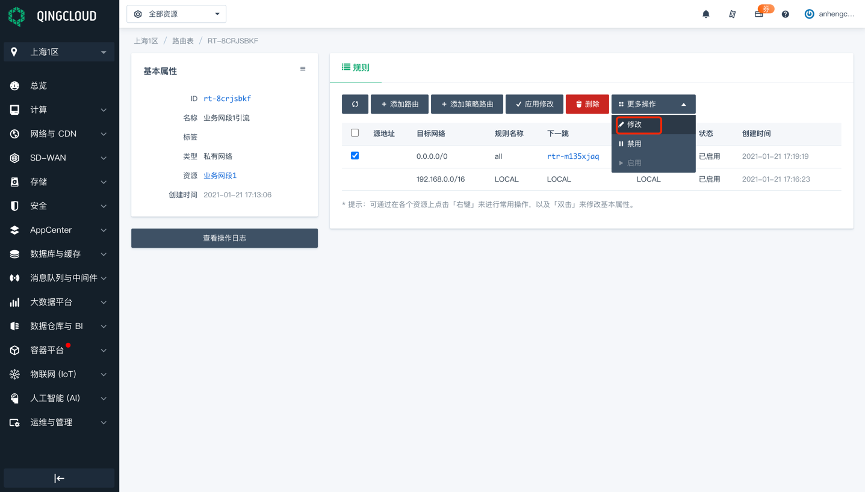Toggle the select-all checkbox in table header
Screen dimensions: 866x493
tap(355, 133)
